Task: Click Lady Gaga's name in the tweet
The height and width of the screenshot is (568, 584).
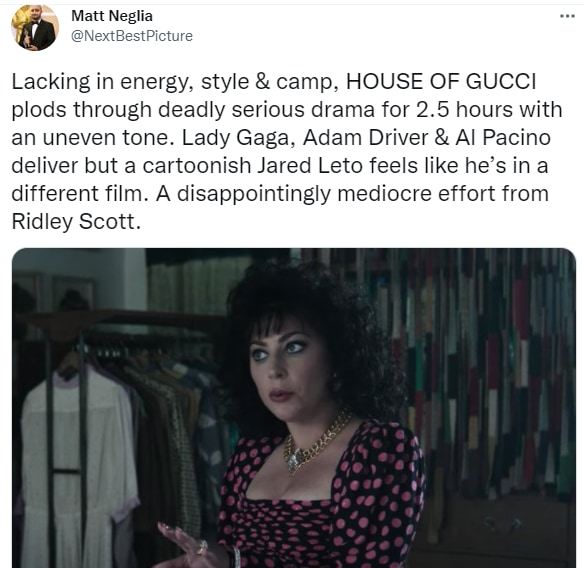Action: coord(235,138)
